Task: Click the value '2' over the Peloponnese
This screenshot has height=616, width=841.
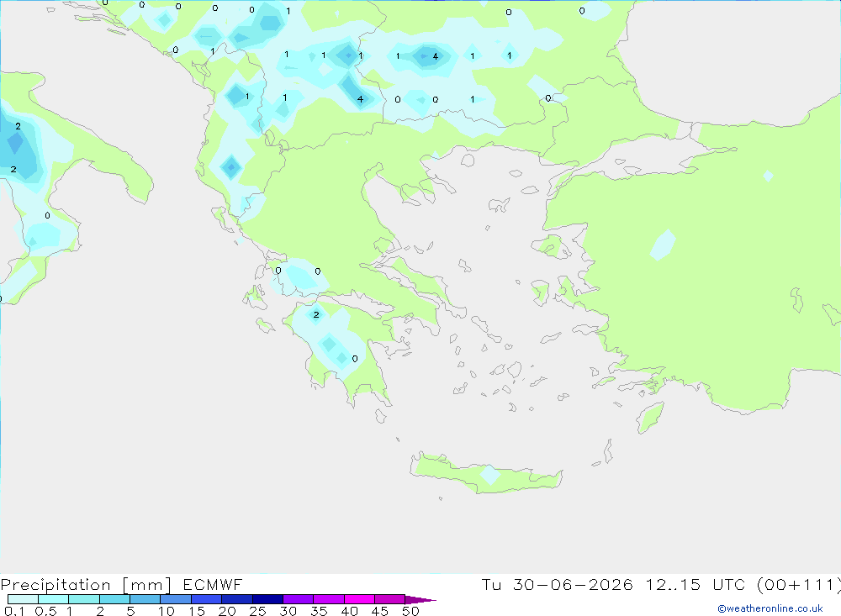Action: pyautogui.click(x=316, y=314)
